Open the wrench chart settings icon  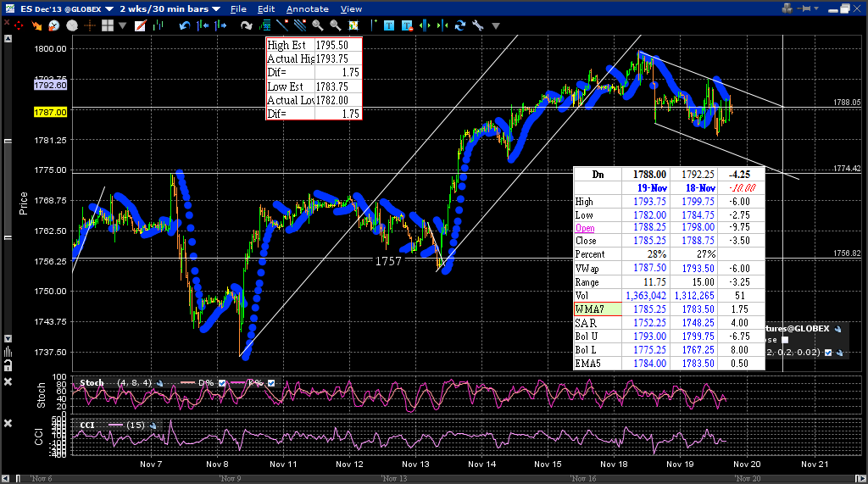(x=478, y=25)
